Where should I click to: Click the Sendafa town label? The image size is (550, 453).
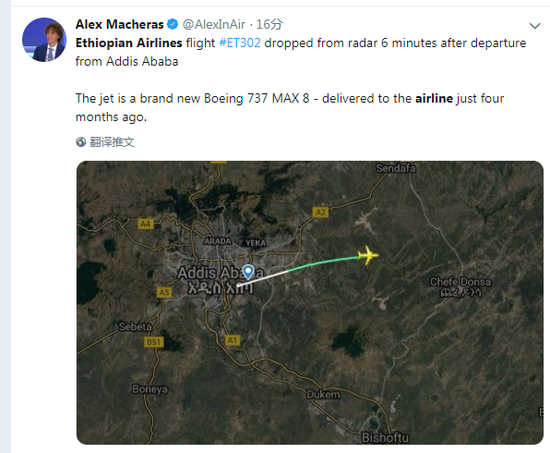tap(396, 168)
